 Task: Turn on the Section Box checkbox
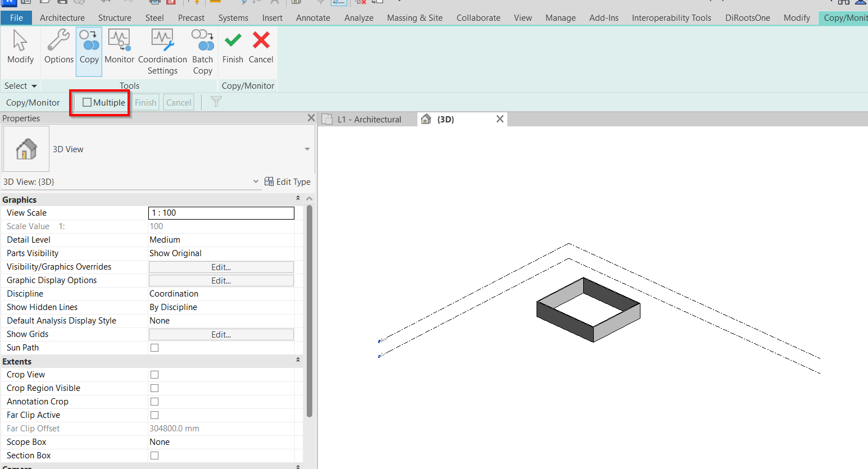tap(154, 456)
